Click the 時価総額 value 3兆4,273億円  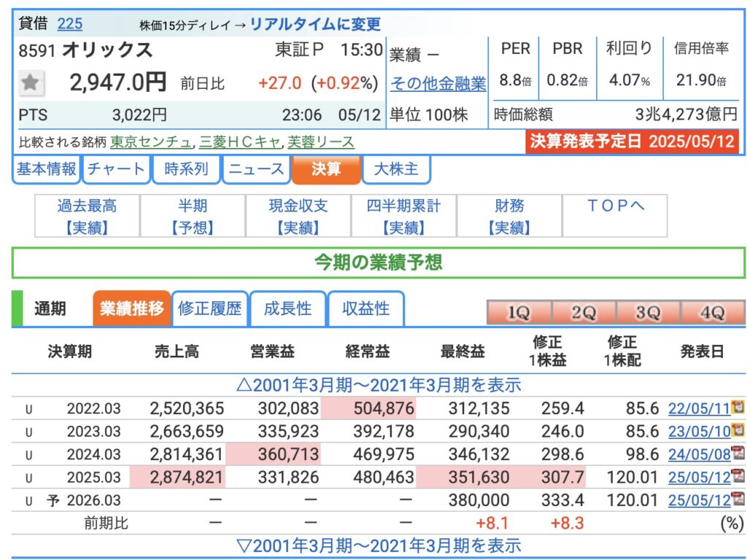(x=686, y=114)
